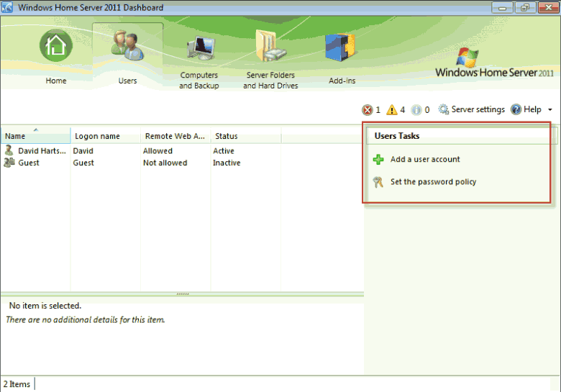561x392 pixels.
Task: Sort by the Status column header
Action: click(246, 136)
